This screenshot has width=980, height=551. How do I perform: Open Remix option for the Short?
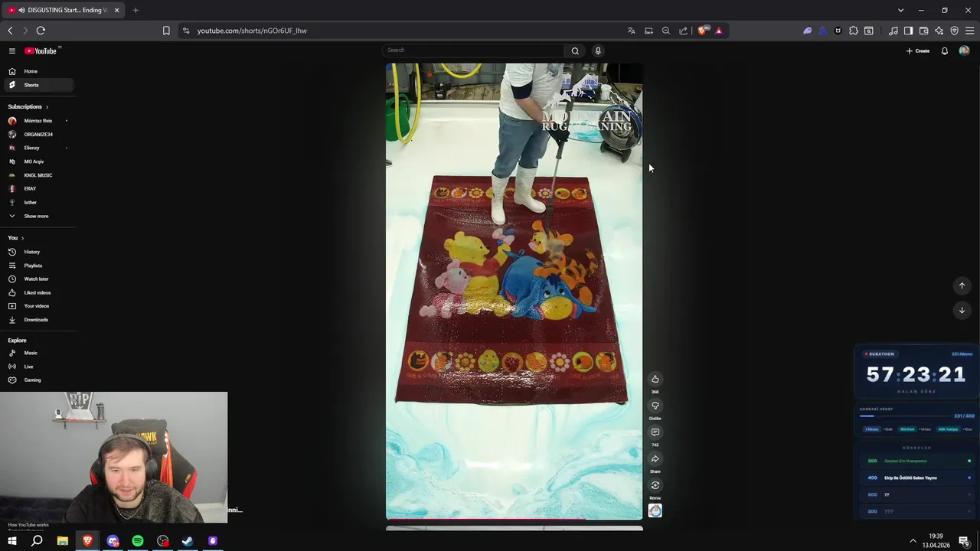pos(655,485)
